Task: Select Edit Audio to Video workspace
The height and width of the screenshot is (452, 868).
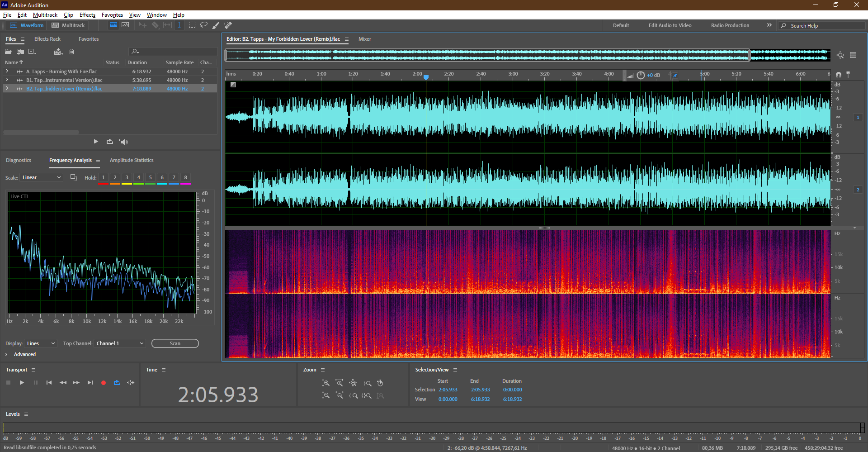Action: tap(670, 25)
